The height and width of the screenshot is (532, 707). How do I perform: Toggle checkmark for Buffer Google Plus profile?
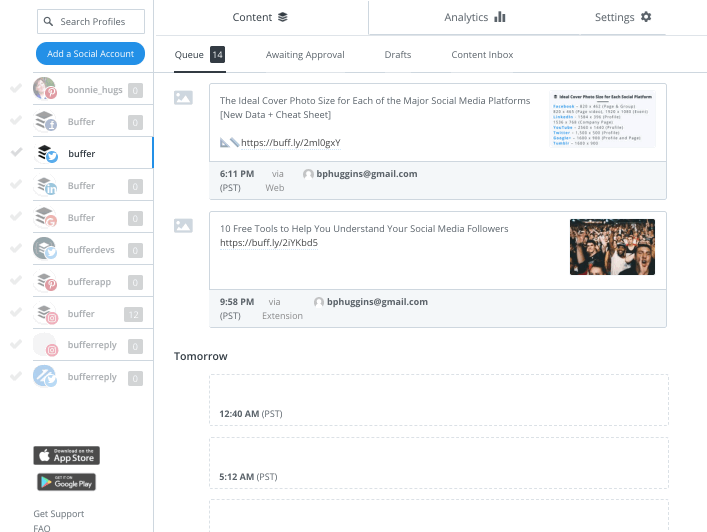tap(16, 216)
